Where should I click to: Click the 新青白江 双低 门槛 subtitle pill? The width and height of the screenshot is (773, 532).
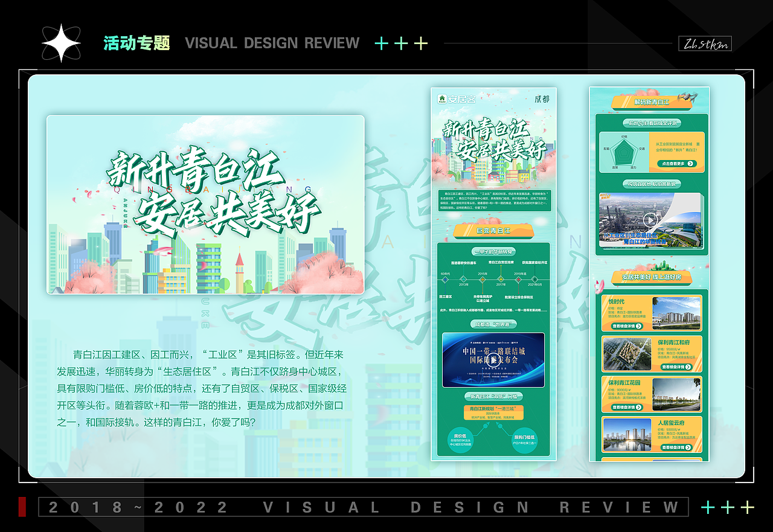tap(493, 397)
